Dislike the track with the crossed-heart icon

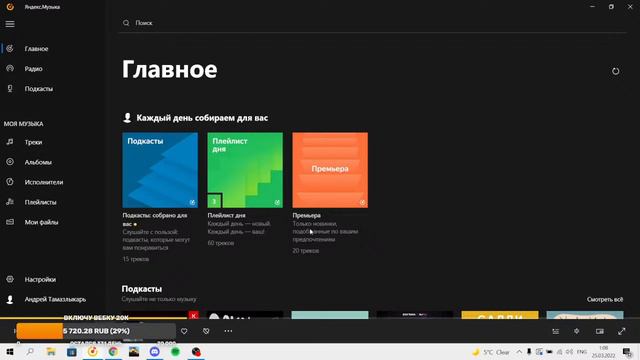(x=206, y=331)
